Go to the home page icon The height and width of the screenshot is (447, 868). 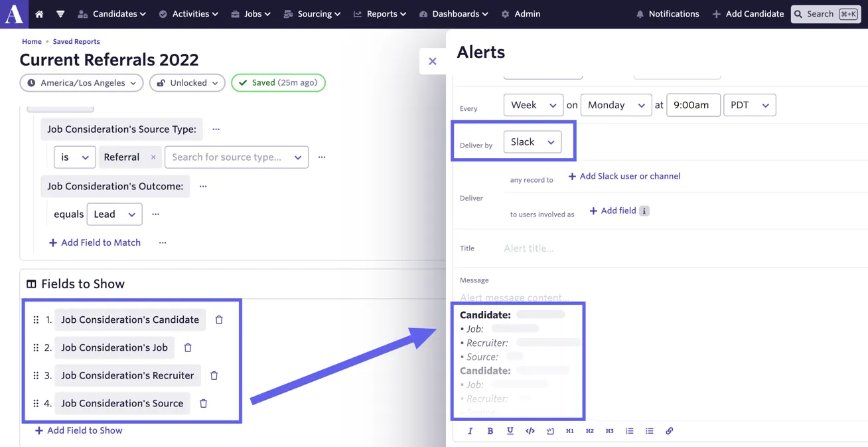(39, 14)
